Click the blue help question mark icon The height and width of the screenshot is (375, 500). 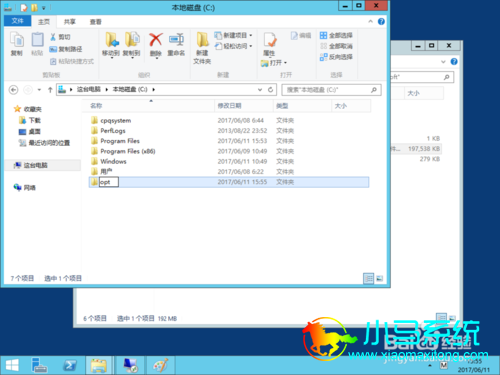pyautogui.click(x=381, y=22)
